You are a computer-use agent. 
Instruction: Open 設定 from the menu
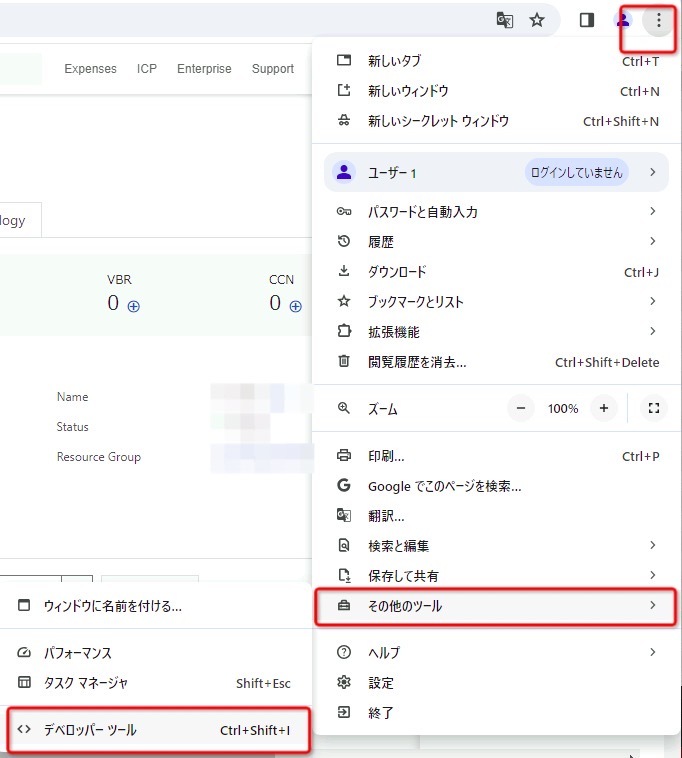[497, 683]
